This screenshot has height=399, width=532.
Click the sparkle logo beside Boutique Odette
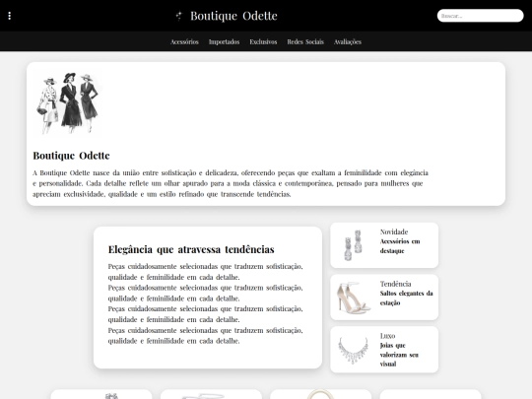(178, 16)
